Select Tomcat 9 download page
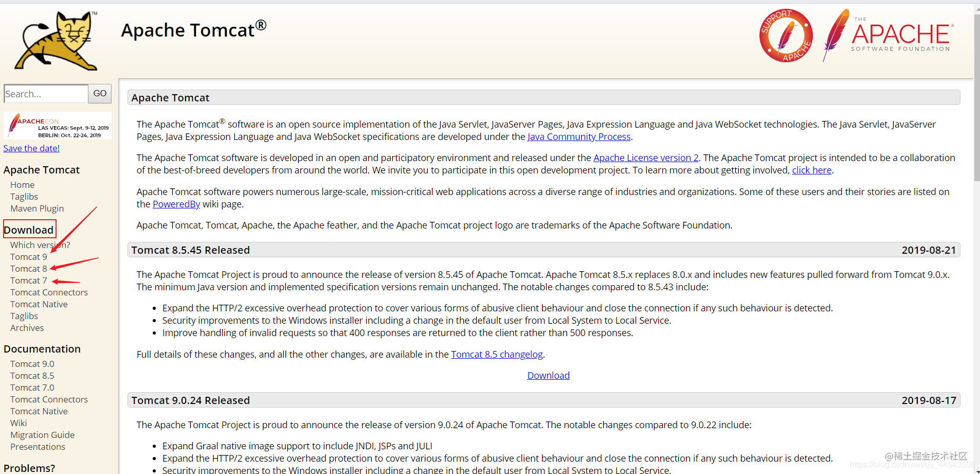Image resolution: width=980 pixels, height=474 pixels. click(x=28, y=257)
